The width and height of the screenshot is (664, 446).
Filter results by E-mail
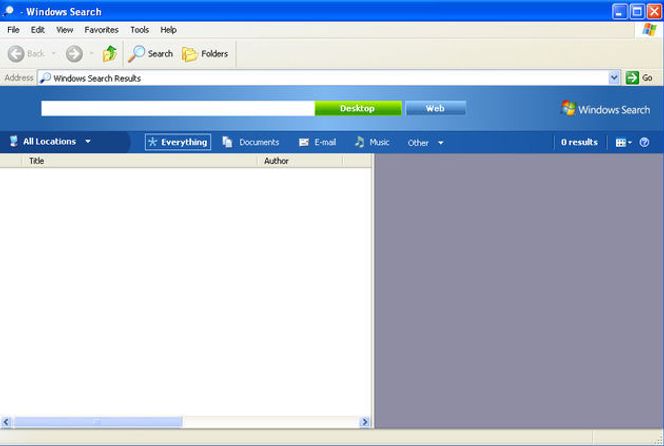(317, 142)
